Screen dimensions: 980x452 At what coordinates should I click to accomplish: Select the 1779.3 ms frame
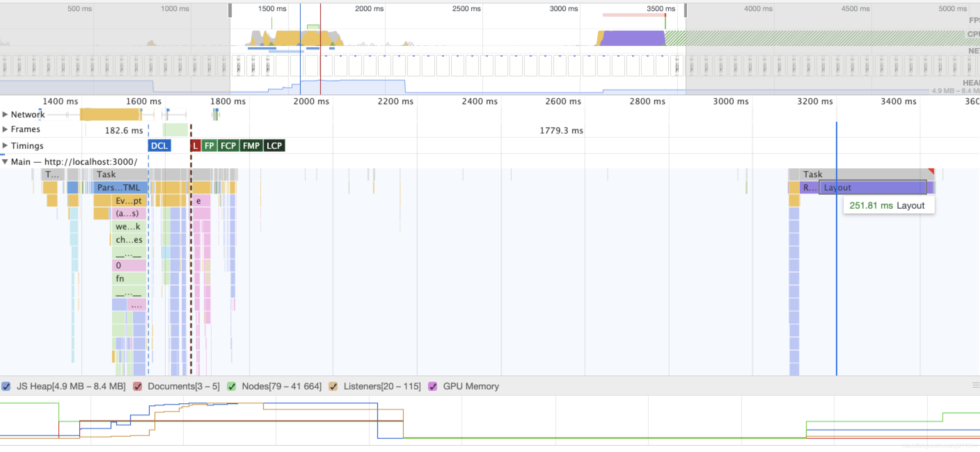(x=561, y=130)
